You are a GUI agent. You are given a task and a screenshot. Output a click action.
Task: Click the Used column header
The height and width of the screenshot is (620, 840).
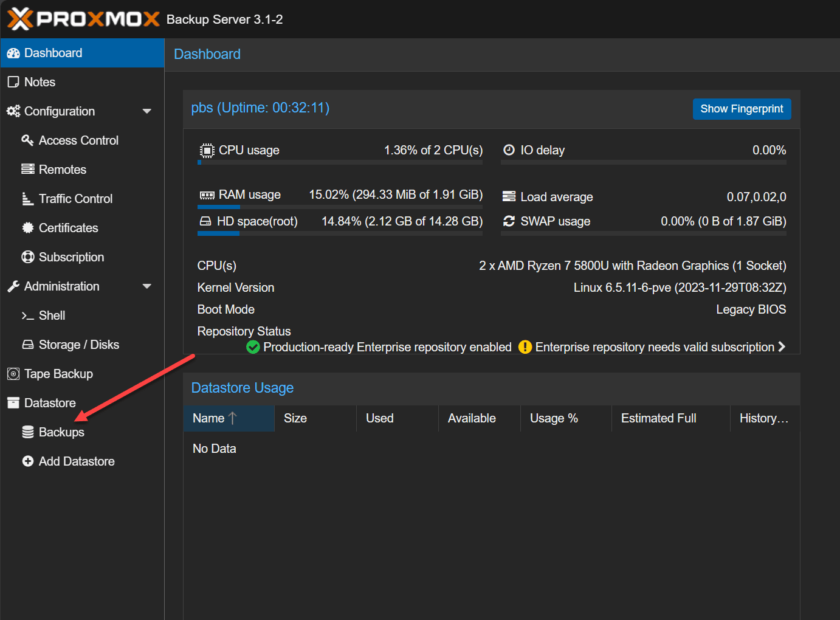398,418
